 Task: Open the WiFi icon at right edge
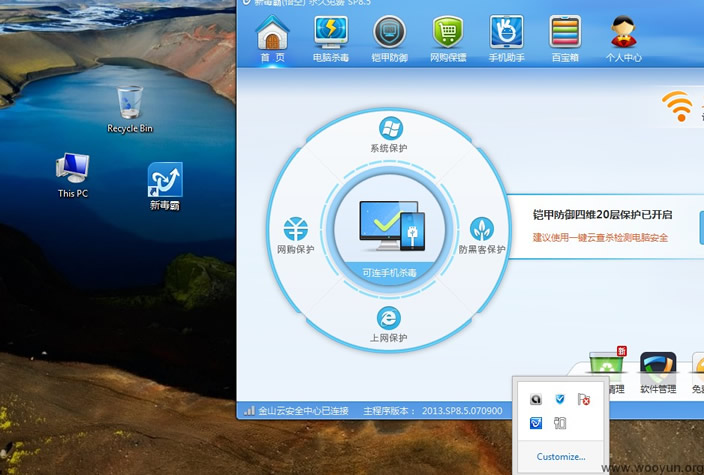coord(678,106)
